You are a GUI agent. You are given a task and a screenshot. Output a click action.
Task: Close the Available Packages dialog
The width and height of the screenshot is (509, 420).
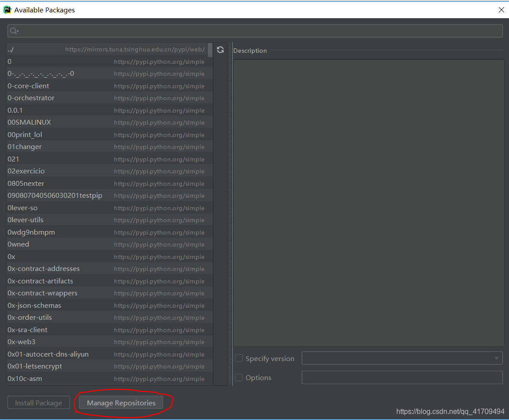[501, 10]
